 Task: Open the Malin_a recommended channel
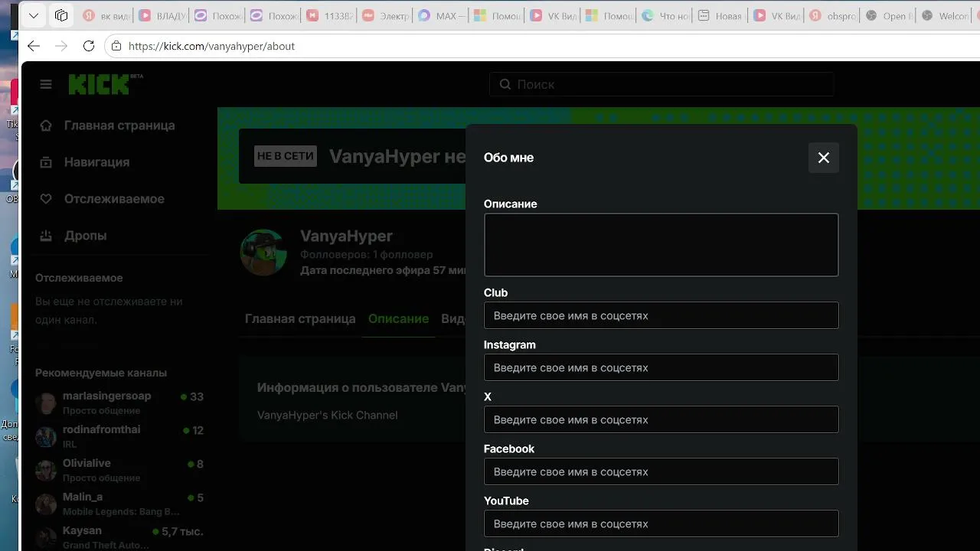pos(119,504)
